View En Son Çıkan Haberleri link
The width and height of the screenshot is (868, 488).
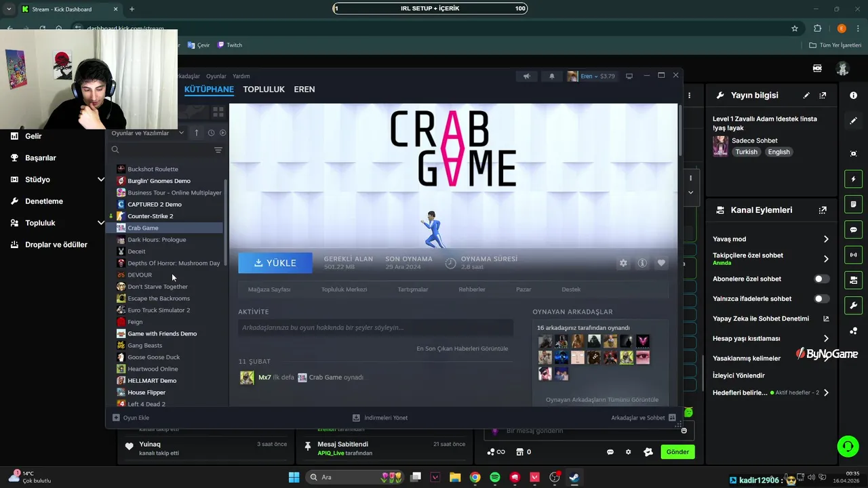(x=462, y=348)
